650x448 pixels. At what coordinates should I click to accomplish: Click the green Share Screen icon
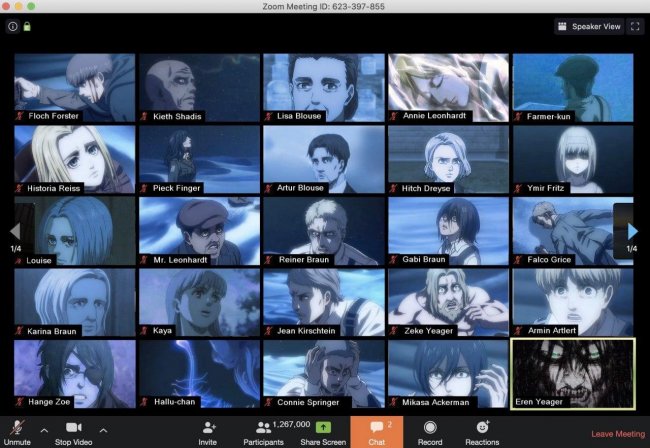(x=323, y=427)
